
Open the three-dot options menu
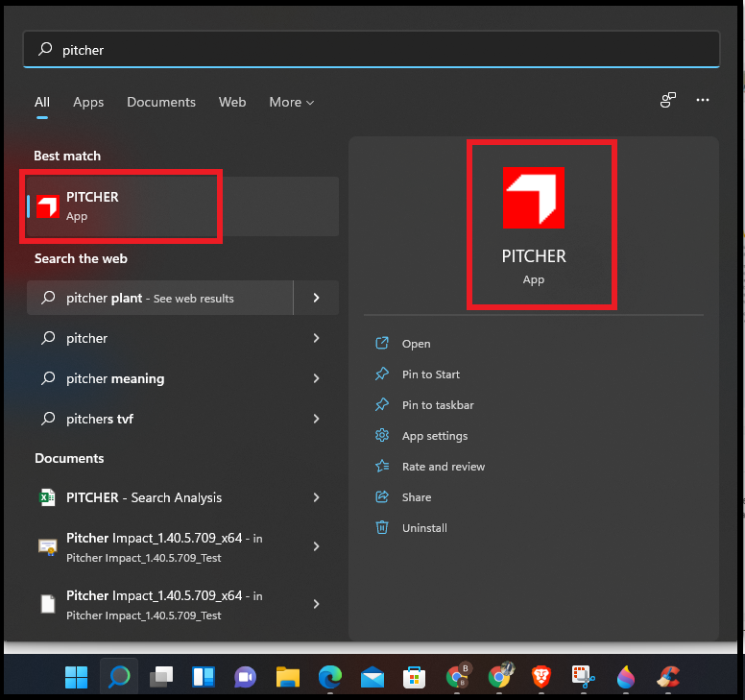703,100
